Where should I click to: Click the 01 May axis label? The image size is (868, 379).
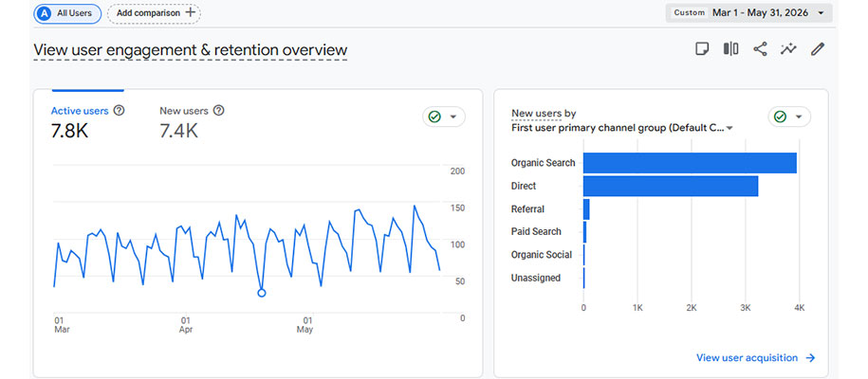[x=305, y=325]
